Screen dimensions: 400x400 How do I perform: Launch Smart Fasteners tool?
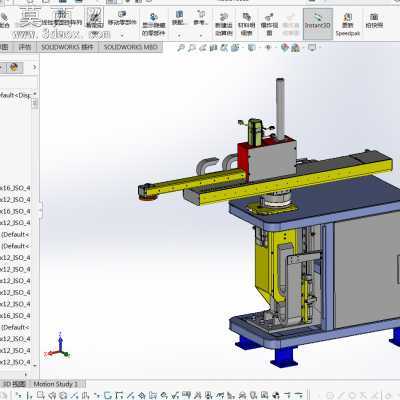pos(94,19)
